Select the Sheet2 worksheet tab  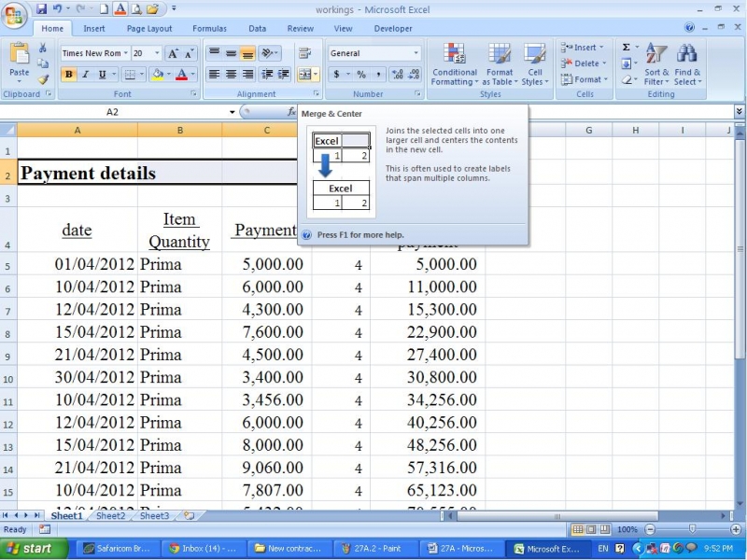click(109, 515)
